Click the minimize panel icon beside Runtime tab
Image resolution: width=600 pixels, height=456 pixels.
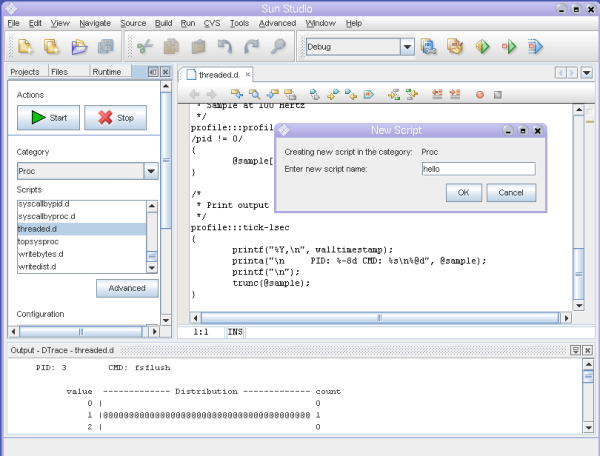(153, 72)
